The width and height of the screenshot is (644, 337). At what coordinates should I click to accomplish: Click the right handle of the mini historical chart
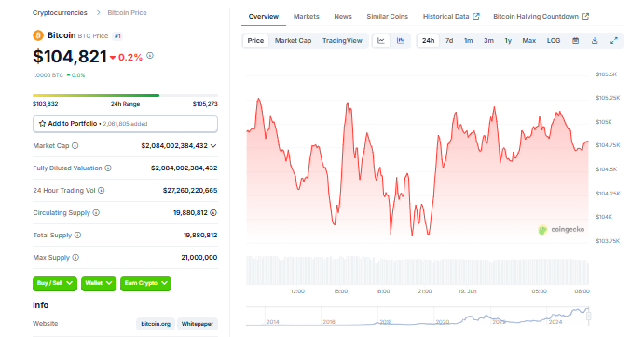pyautogui.click(x=589, y=316)
